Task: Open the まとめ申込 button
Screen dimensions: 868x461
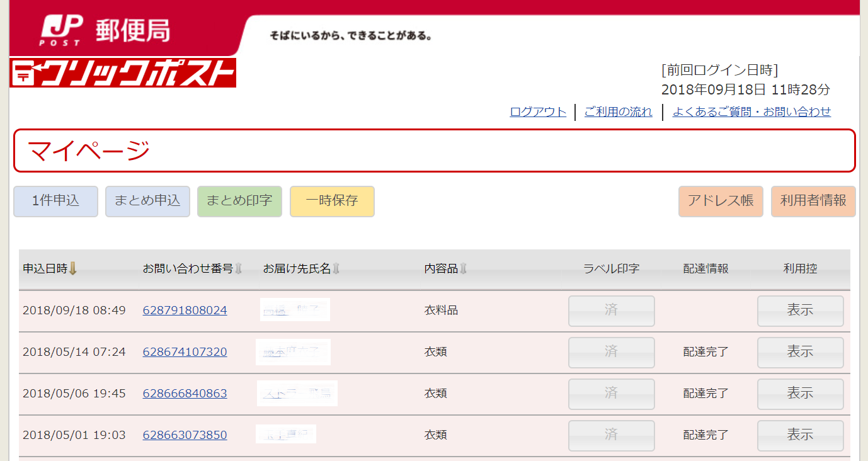Action: [147, 202]
